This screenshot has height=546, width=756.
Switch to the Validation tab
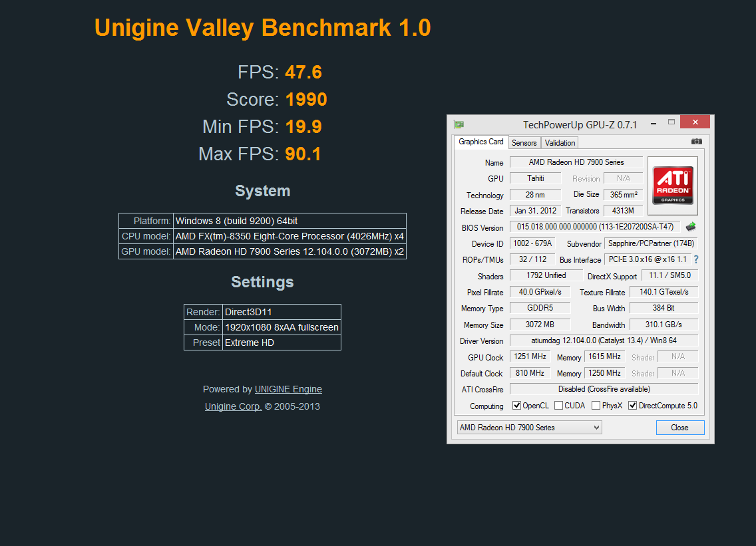[560, 142]
